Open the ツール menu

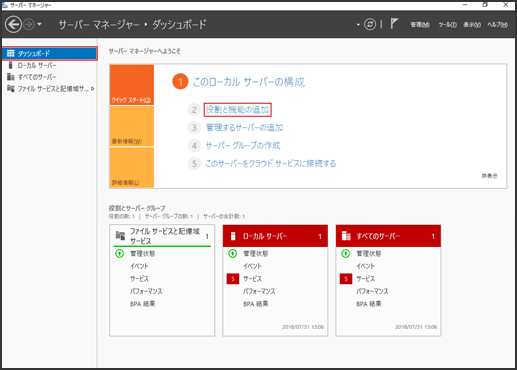tap(447, 25)
